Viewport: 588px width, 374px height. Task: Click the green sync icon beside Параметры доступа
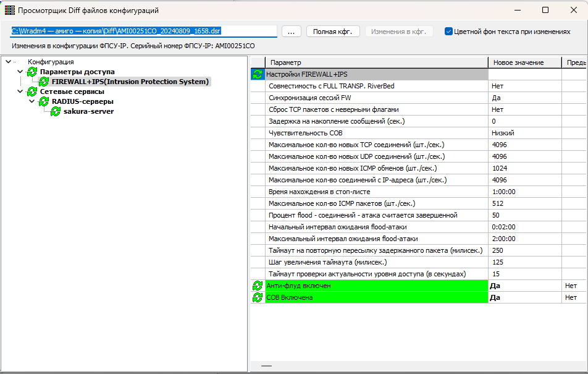tap(32, 72)
